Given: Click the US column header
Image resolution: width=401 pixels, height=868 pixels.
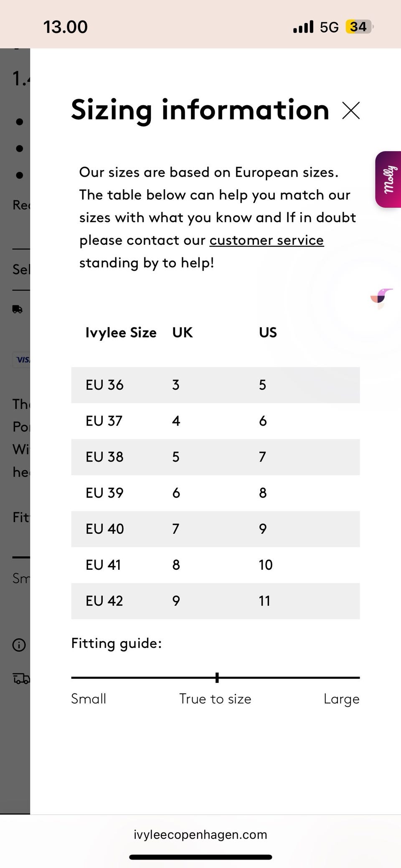Looking at the screenshot, I should pos(268,332).
